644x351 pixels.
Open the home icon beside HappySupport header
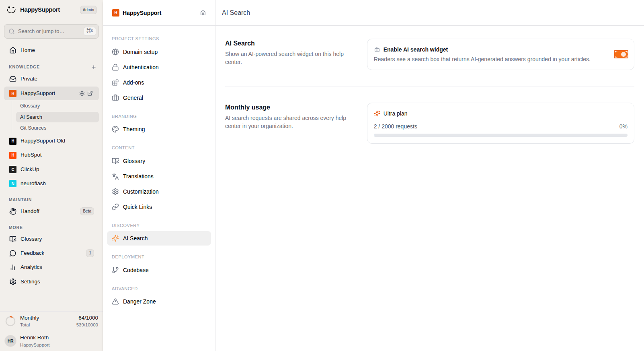point(203,13)
